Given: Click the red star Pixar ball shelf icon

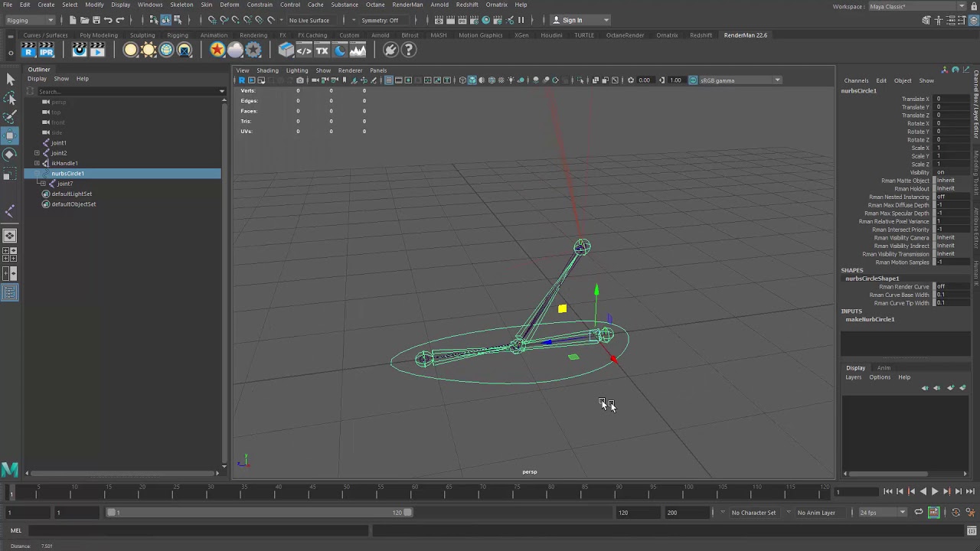Looking at the screenshot, I should 217,51.
